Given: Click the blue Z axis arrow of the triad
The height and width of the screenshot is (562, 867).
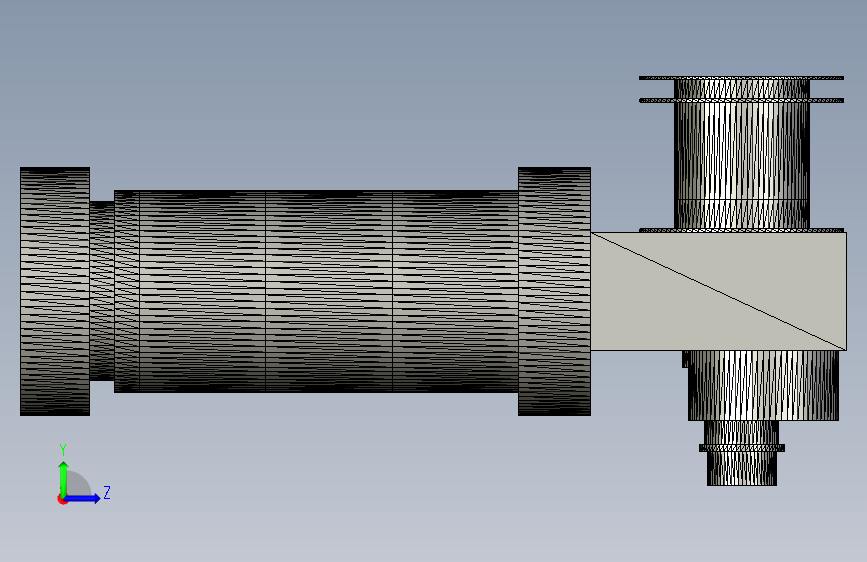Looking at the screenshot, I should (x=83, y=498).
